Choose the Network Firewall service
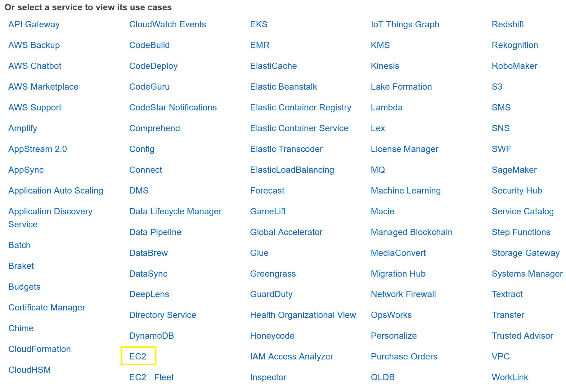This screenshot has height=392, width=566. (x=403, y=294)
